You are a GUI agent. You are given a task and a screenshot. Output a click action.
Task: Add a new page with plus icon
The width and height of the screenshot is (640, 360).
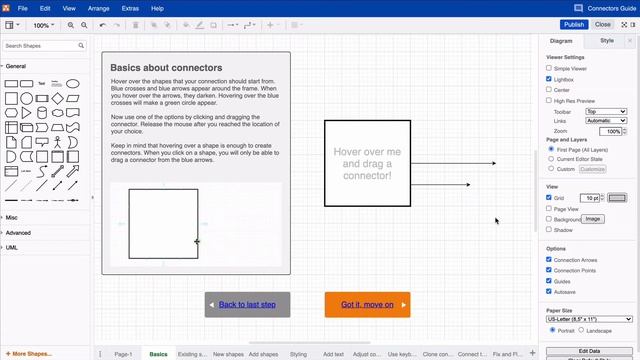532,353
